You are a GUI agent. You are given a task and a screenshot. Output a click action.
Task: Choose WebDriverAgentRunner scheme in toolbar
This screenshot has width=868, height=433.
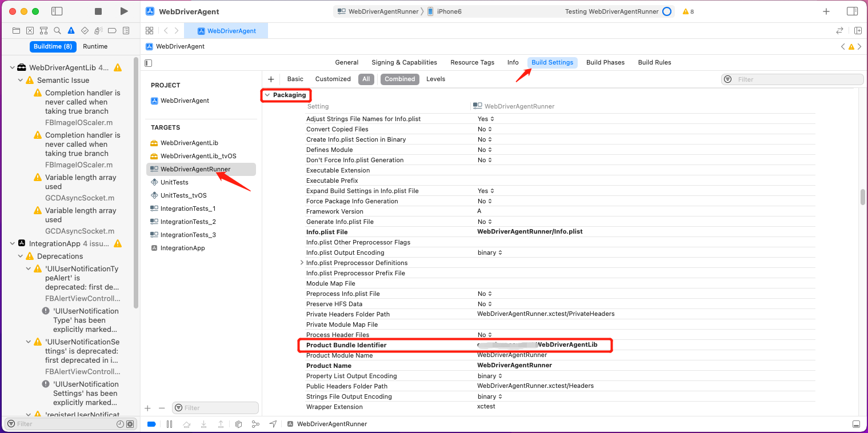[x=378, y=11]
